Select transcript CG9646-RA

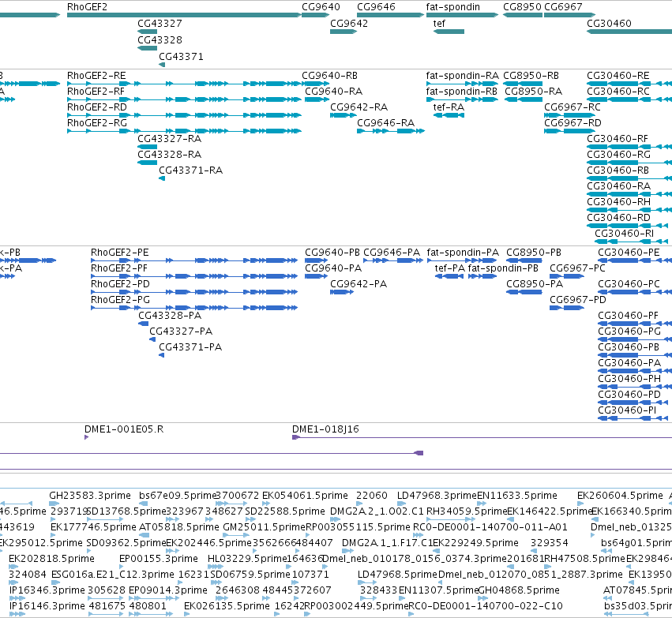click(385, 123)
